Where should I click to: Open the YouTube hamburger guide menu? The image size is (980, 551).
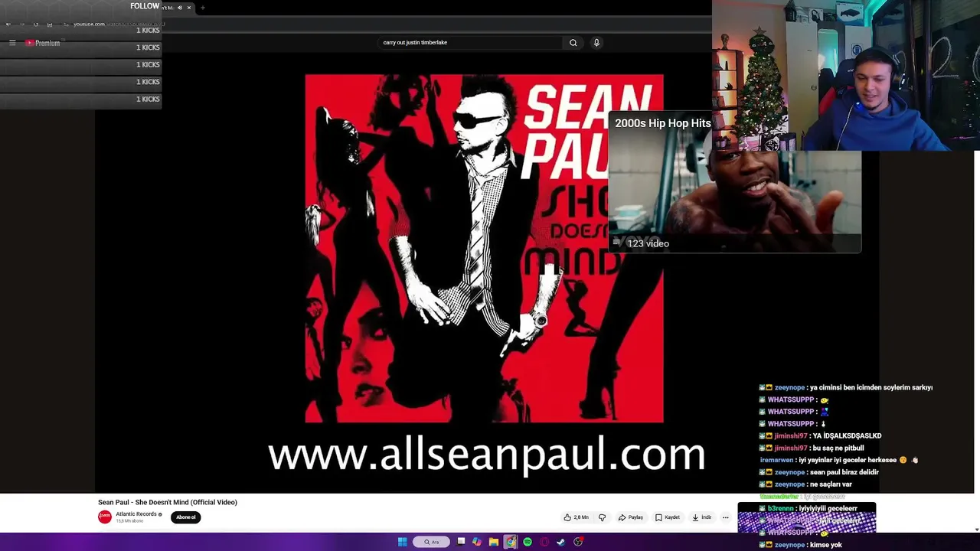coord(12,43)
